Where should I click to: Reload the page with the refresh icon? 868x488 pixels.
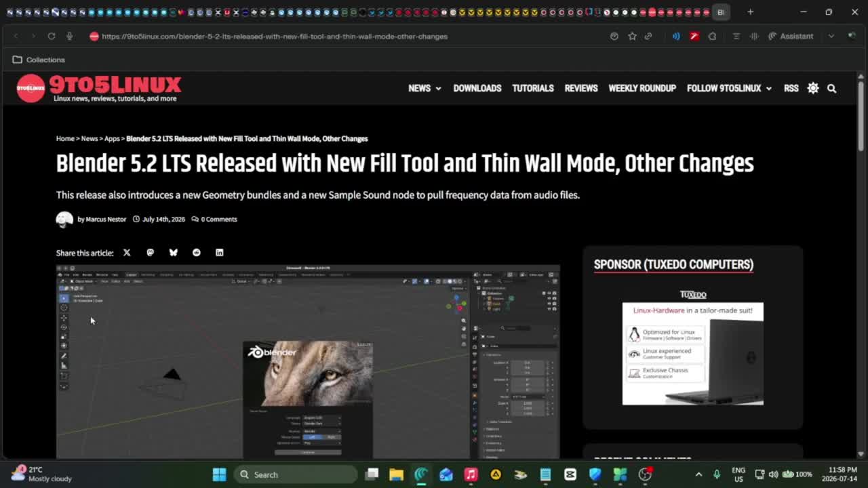pyautogui.click(x=51, y=36)
